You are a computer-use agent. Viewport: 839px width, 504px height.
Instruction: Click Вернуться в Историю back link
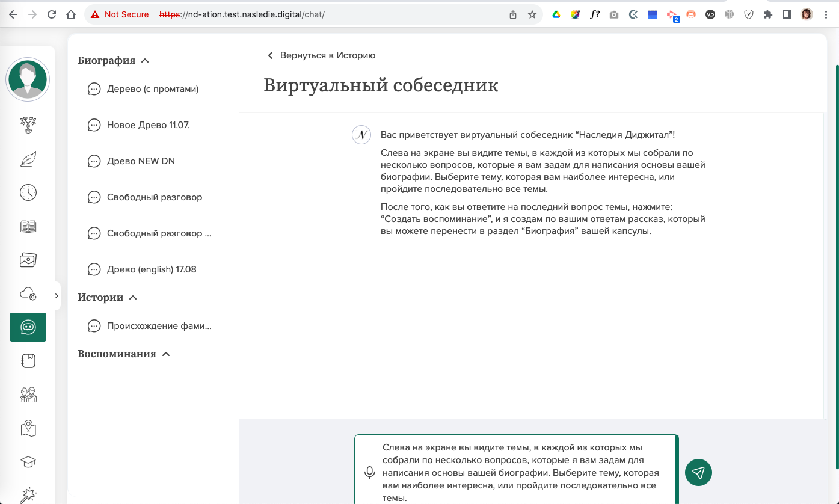[x=322, y=55]
